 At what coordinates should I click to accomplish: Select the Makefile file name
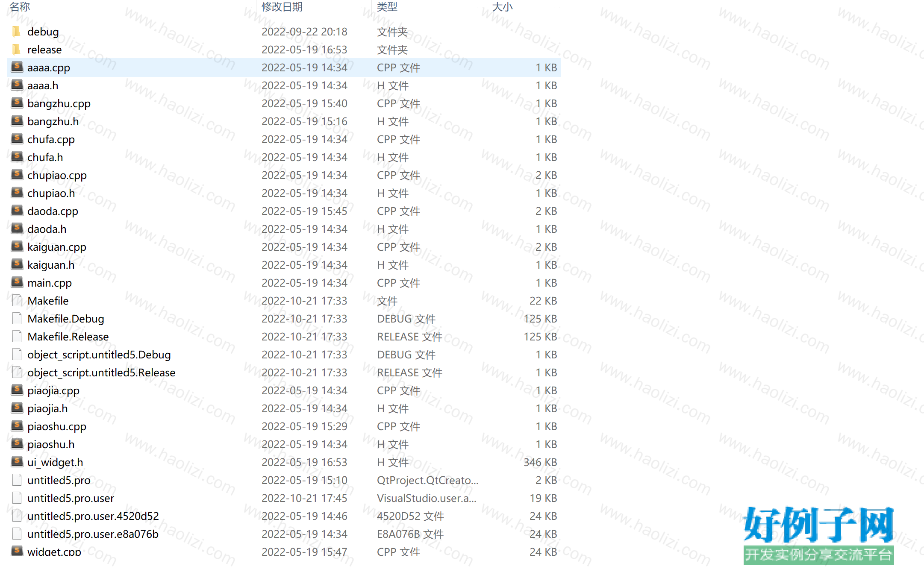click(x=48, y=301)
